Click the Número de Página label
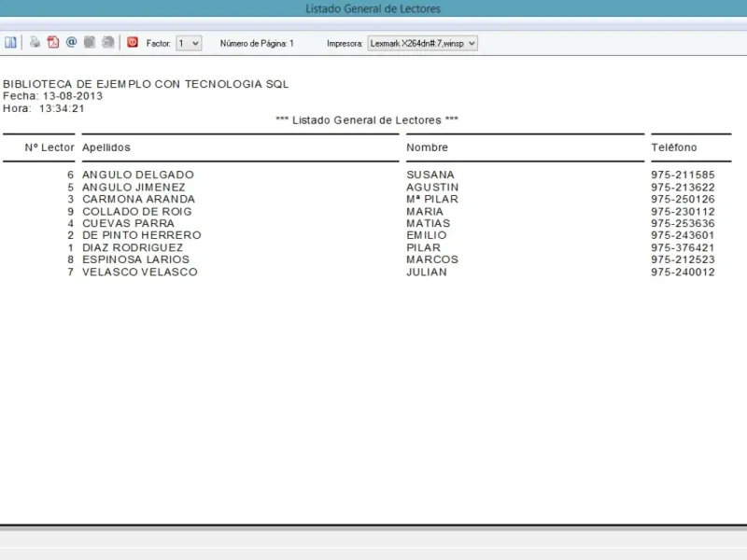Image resolution: width=747 pixels, height=560 pixels. (257, 43)
